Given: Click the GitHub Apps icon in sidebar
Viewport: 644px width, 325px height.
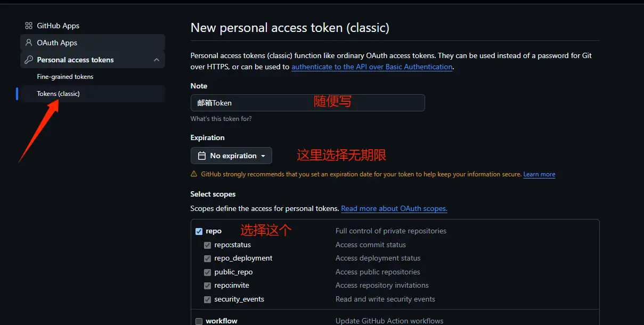Looking at the screenshot, I should tap(29, 25).
